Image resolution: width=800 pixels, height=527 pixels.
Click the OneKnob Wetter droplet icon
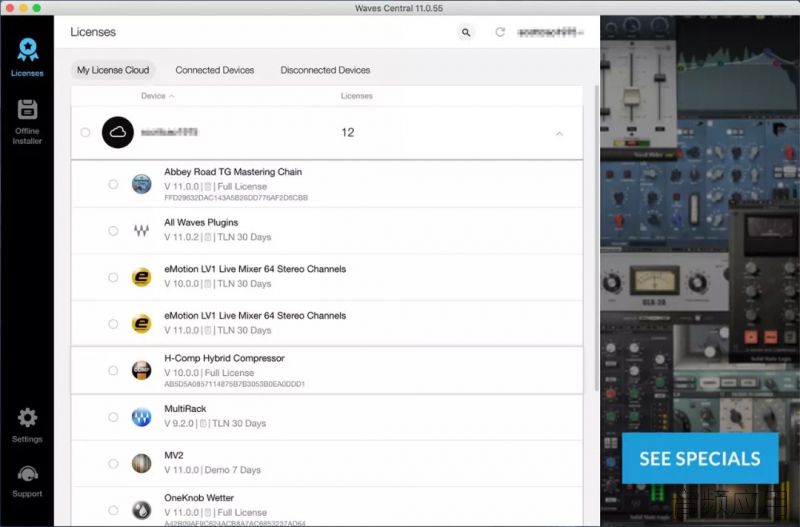click(141, 510)
